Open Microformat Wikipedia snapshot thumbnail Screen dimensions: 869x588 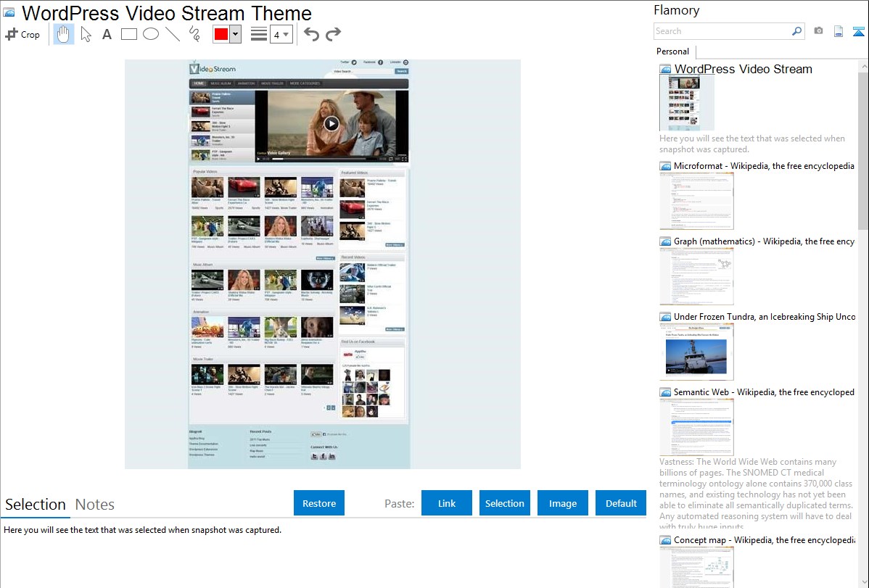(696, 201)
